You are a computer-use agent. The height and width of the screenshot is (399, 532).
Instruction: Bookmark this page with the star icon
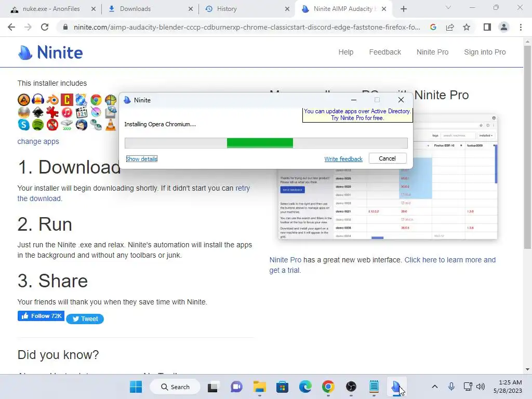[467, 27]
